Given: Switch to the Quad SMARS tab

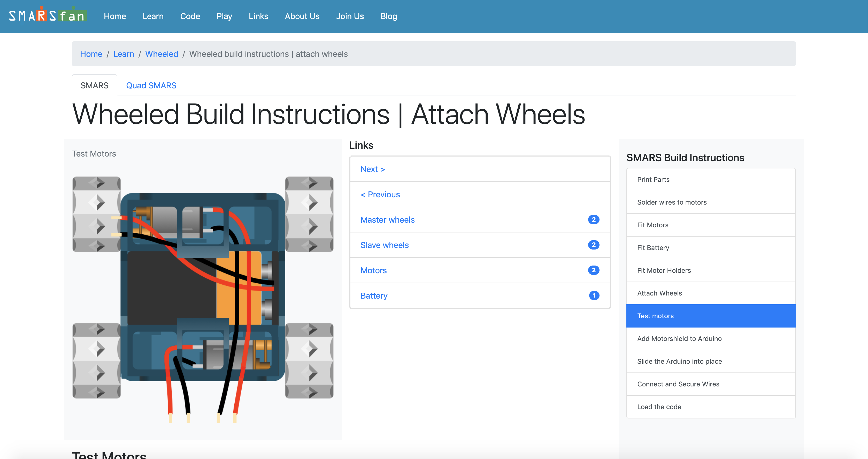Looking at the screenshot, I should click(x=150, y=85).
